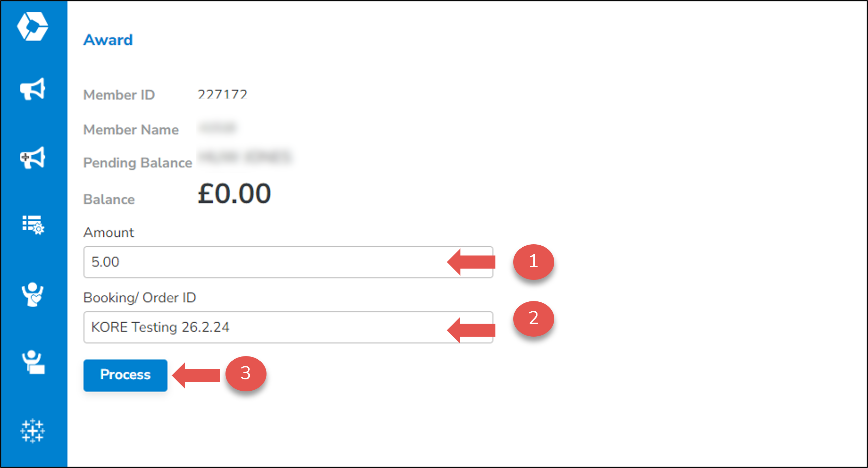Open the cluster of plus signs icon
Screen dimensions: 868x468
33,431
